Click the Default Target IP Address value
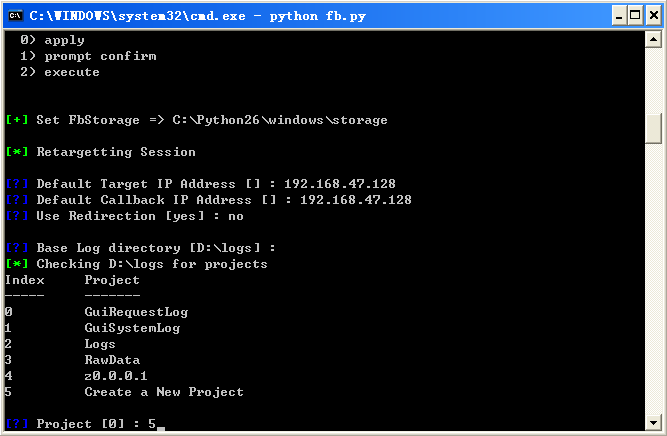667x436 pixels. click(x=339, y=184)
